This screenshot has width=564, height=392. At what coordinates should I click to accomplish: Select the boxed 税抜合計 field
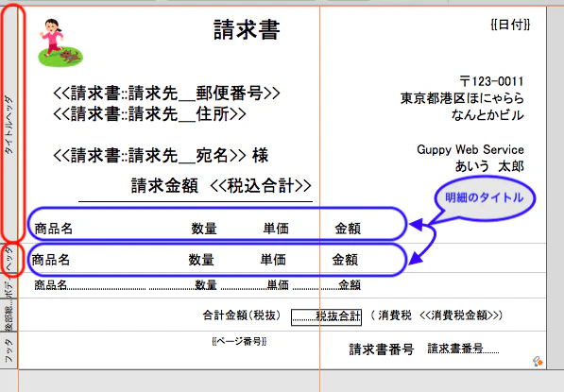click(326, 317)
